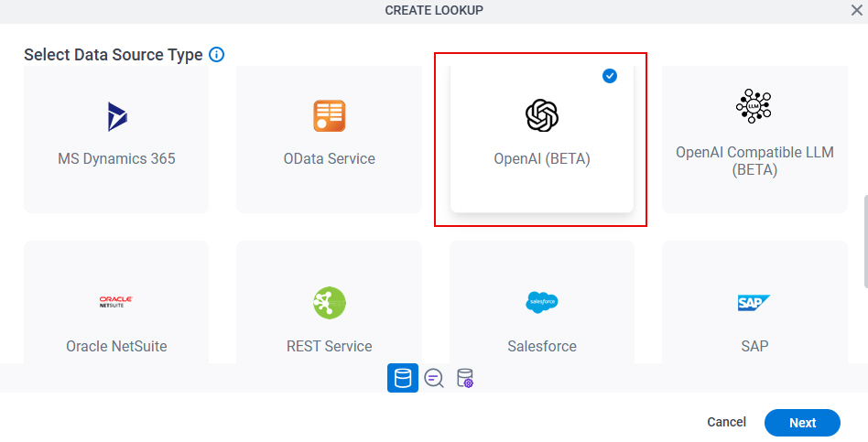Click the Cancel button
868x442 pixels.
(726, 422)
